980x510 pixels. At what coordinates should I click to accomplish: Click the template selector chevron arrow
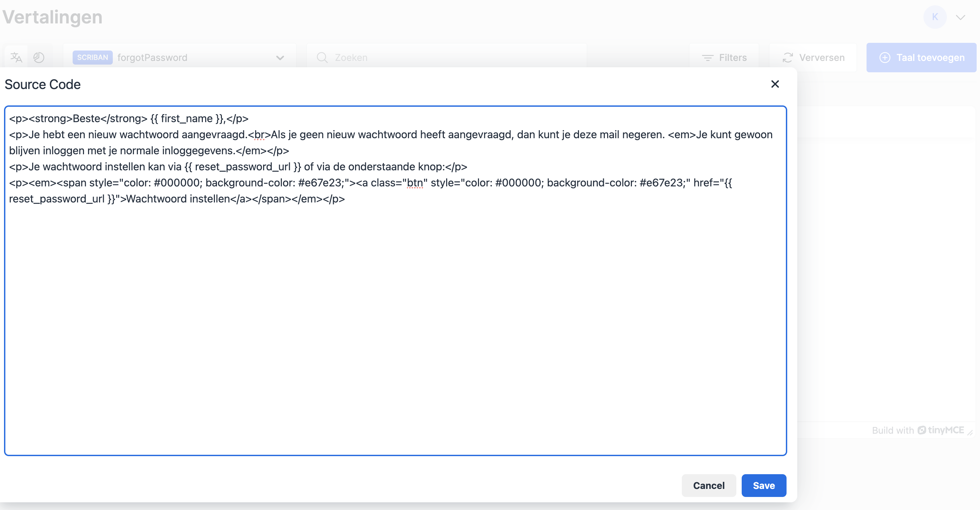280,58
